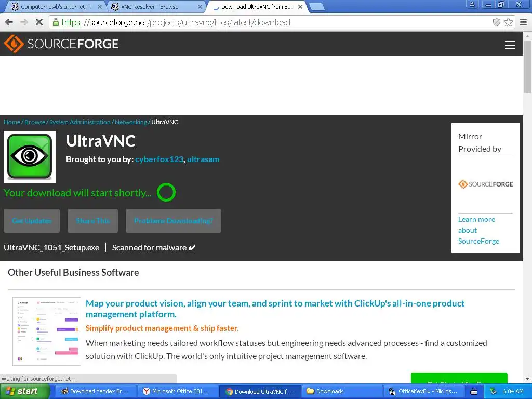The width and height of the screenshot is (532, 399).
Task: Open System Administration breadcrumb link
Action: point(79,122)
